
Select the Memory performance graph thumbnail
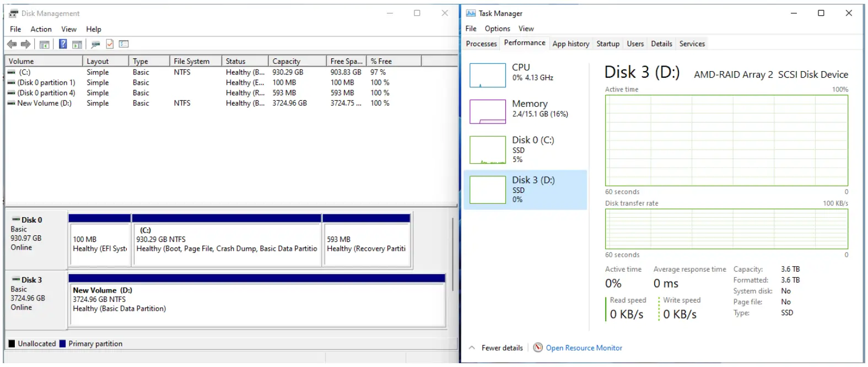[487, 112]
